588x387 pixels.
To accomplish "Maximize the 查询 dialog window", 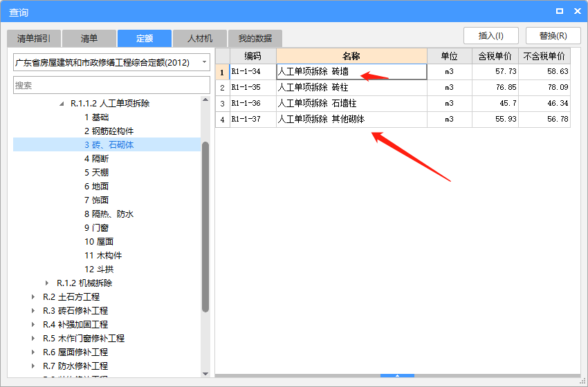I will (560, 11).
